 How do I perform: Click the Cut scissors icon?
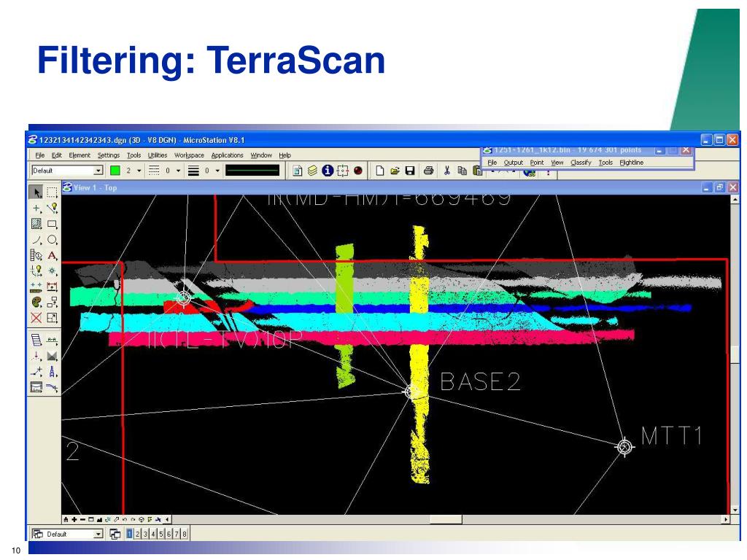447,171
